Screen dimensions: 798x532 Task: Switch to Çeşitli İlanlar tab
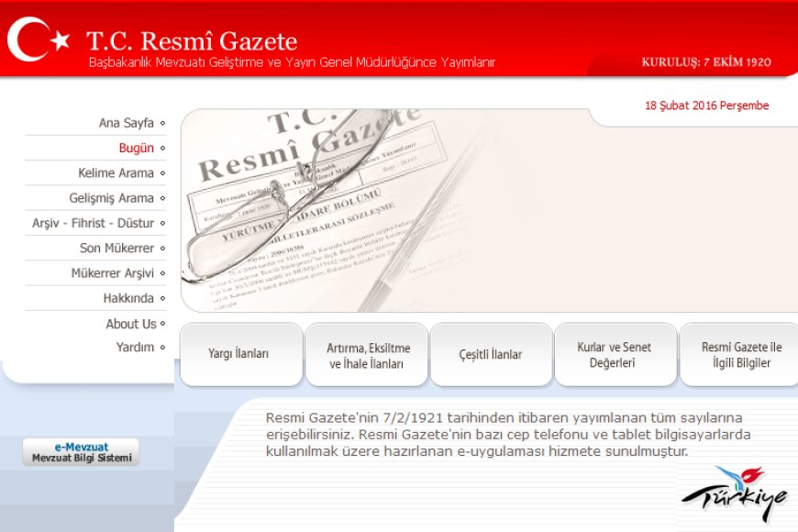[x=491, y=355]
